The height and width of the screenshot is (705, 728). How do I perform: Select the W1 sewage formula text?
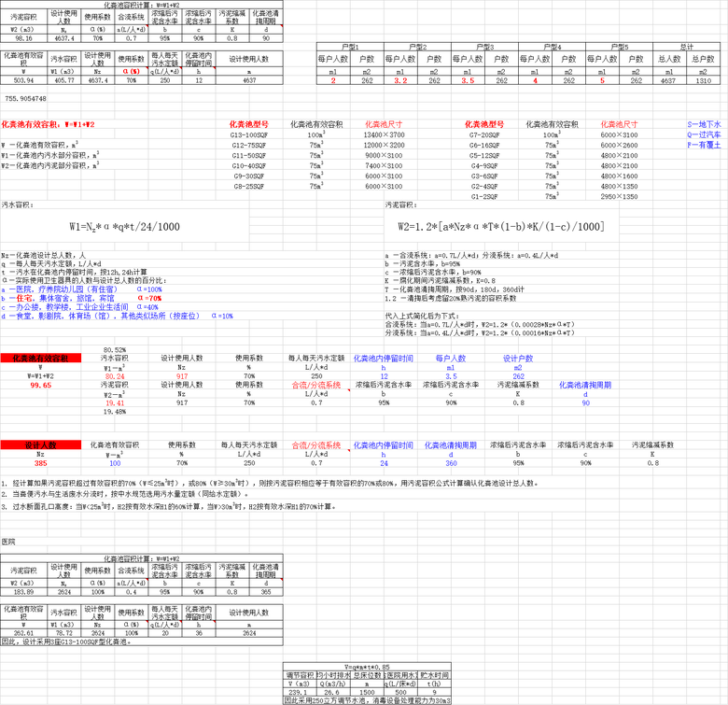(x=124, y=227)
